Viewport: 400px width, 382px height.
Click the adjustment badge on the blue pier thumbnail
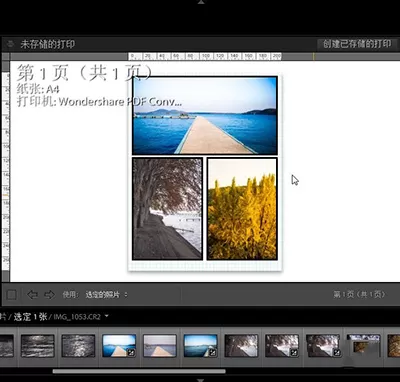[x=131, y=352]
